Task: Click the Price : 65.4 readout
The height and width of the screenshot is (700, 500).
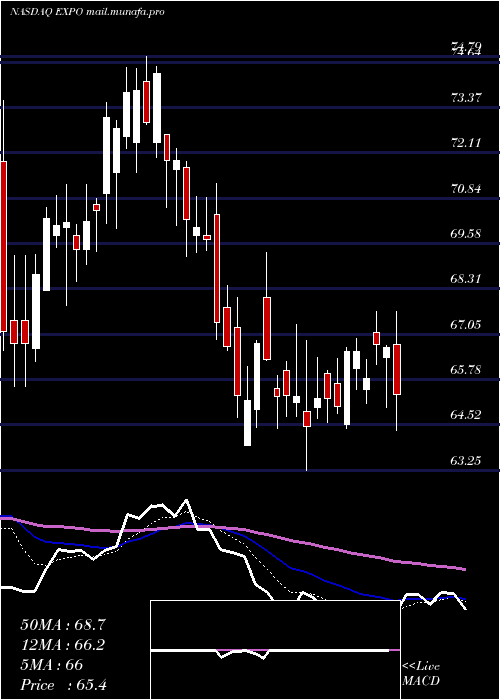Action: (x=63, y=685)
